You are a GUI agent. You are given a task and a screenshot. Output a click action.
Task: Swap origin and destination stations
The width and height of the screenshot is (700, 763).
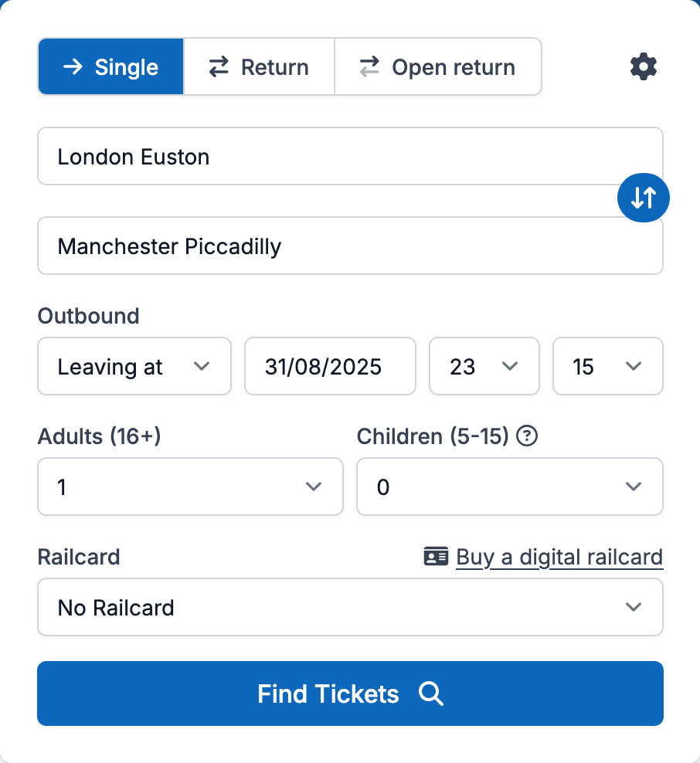[x=644, y=198]
